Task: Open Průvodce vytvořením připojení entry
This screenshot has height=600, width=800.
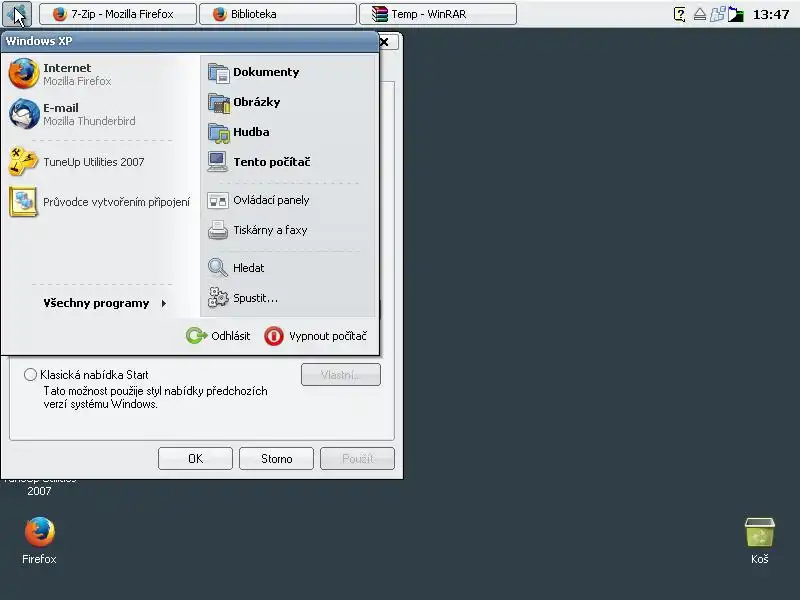Action: (101, 202)
